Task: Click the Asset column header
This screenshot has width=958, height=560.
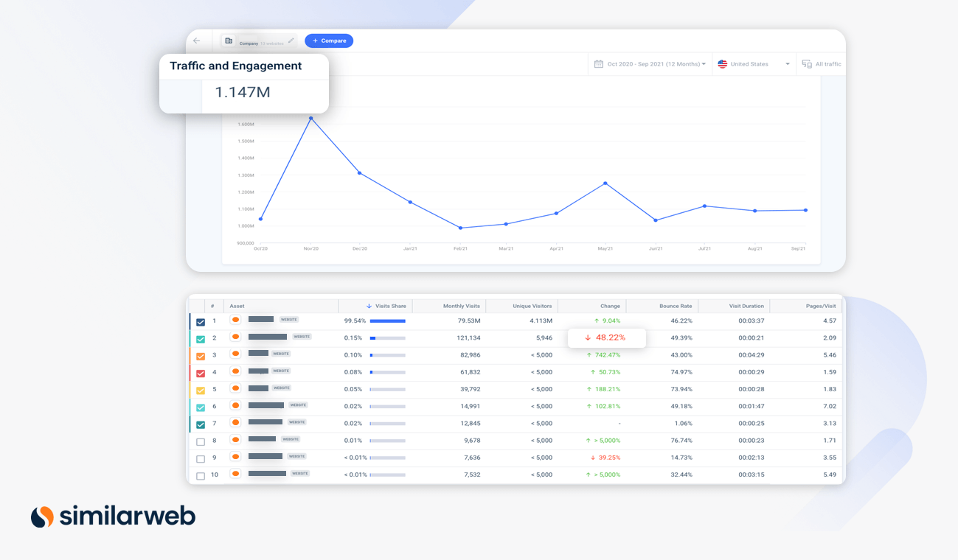Action: coord(237,306)
